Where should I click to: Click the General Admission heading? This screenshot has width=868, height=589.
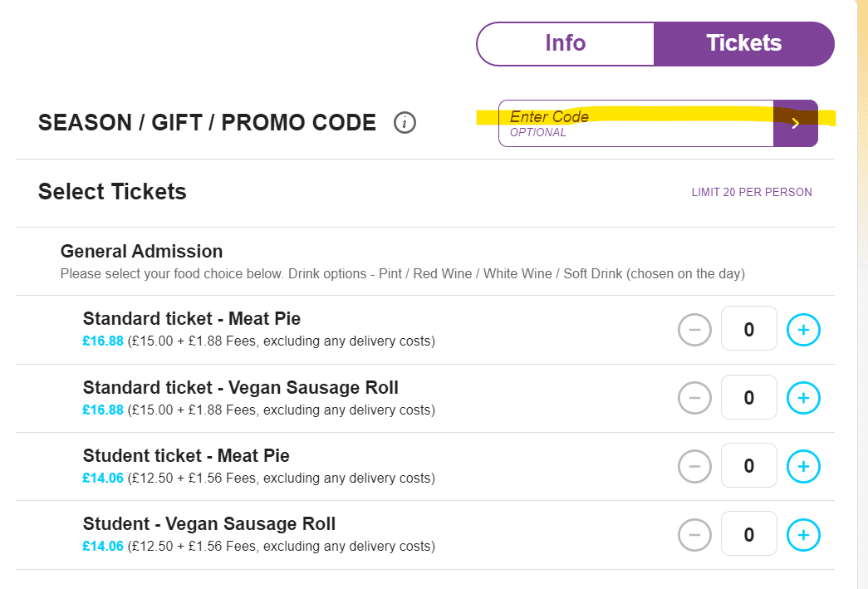[142, 252]
